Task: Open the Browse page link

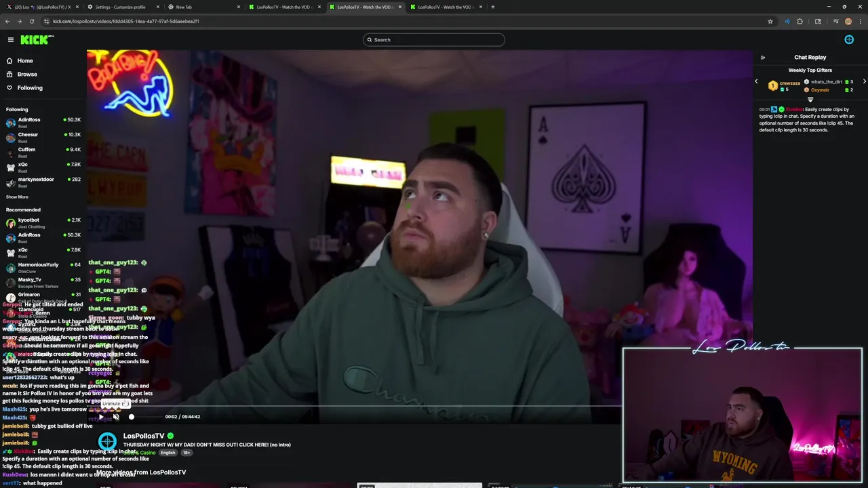Action: (x=27, y=75)
